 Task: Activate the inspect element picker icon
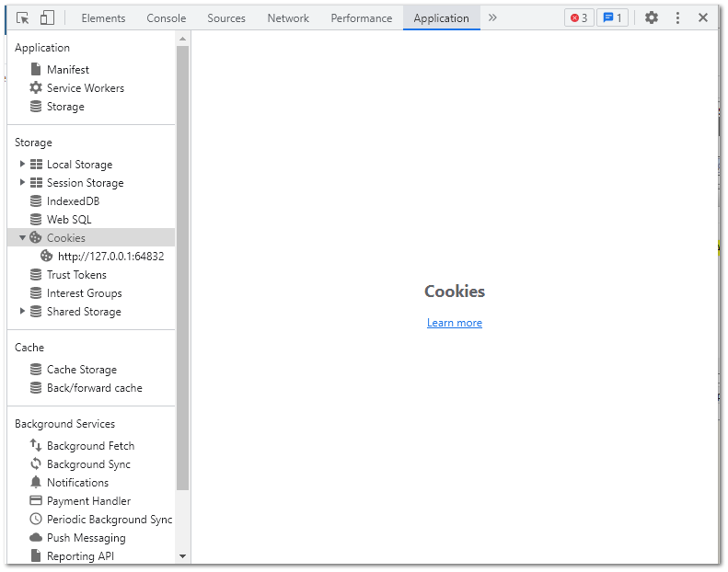click(24, 17)
